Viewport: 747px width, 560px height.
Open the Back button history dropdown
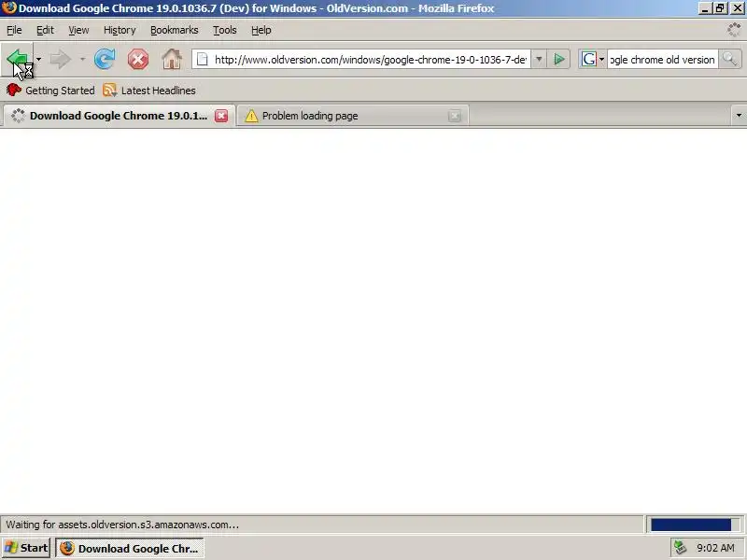pyautogui.click(x=38, y=60)
